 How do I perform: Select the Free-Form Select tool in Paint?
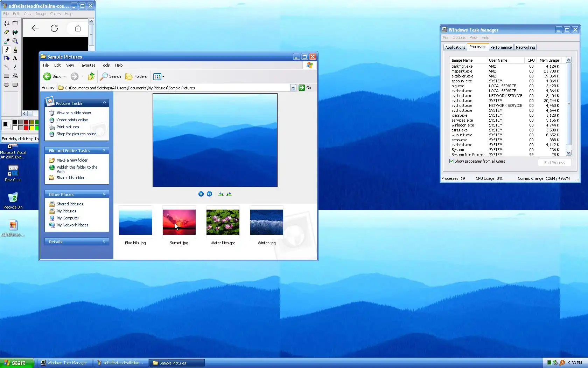click(7, 23)
